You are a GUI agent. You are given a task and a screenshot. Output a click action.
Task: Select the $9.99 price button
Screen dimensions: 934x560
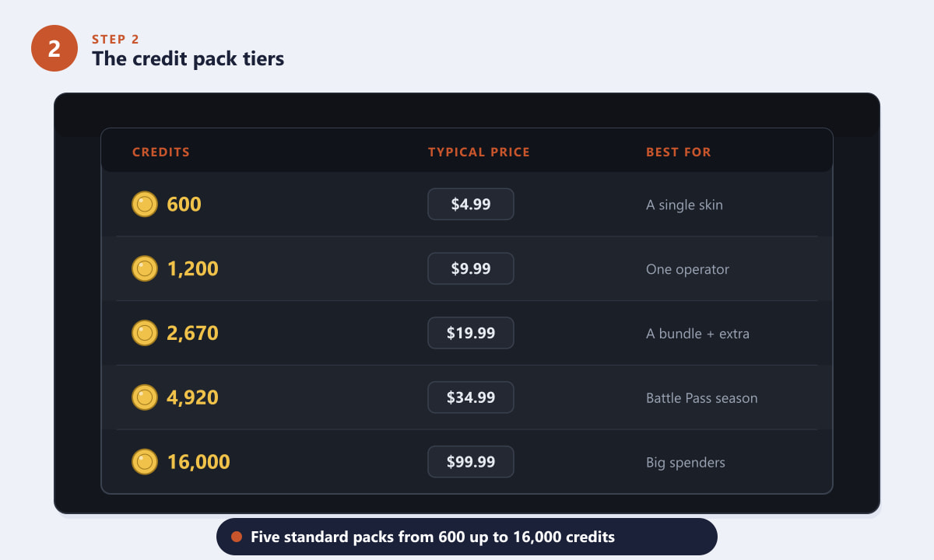click(471, 269)
